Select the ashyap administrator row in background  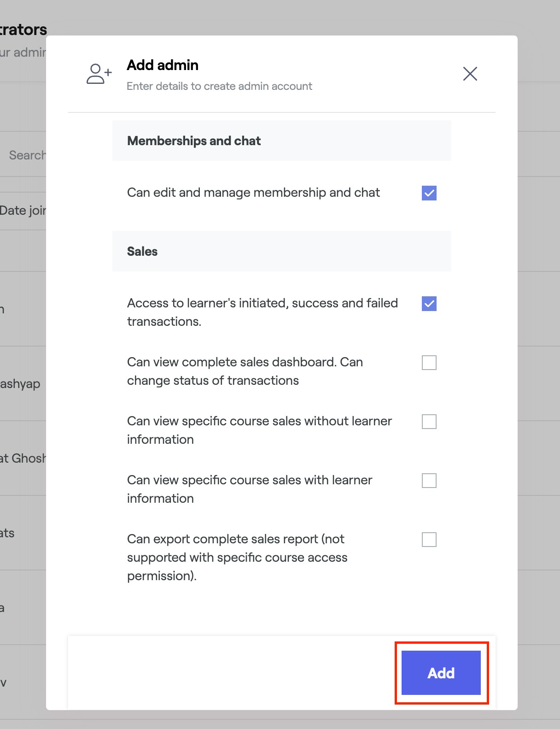pyautogui.click(x=20, y=384)
